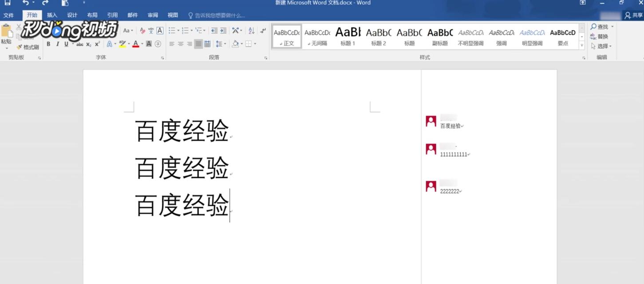Screen dimensions: 644x284
Task: Apply yellow text highlight color
Action: click(122, 44)
